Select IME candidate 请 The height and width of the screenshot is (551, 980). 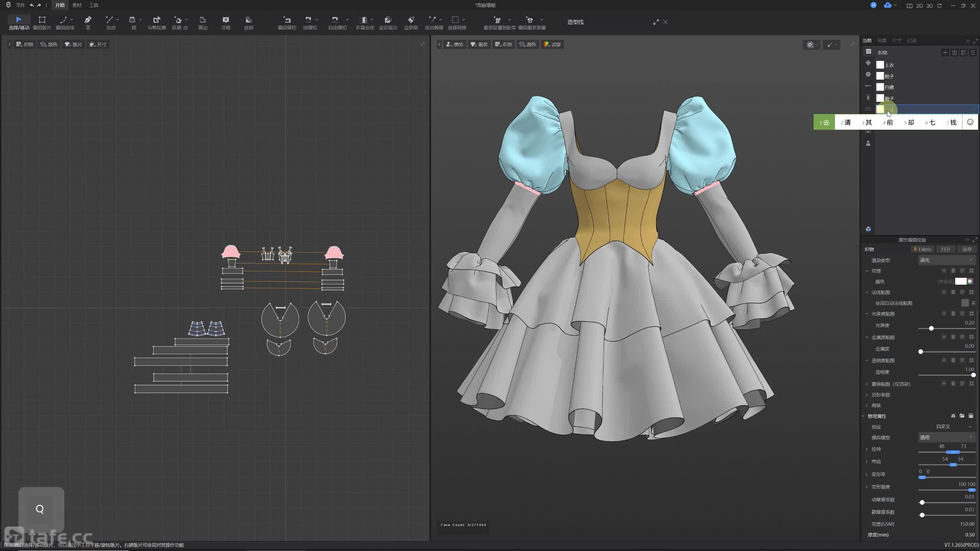point(846,122)
